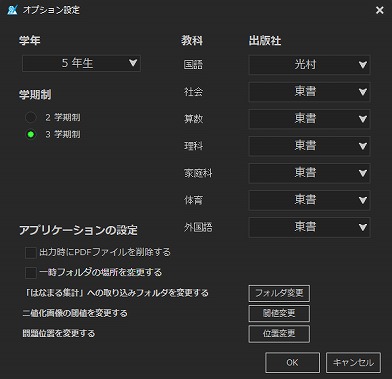The image size is (392, 379).
Task: Select the 2 学期制 radio button
Action: (31, 117)
